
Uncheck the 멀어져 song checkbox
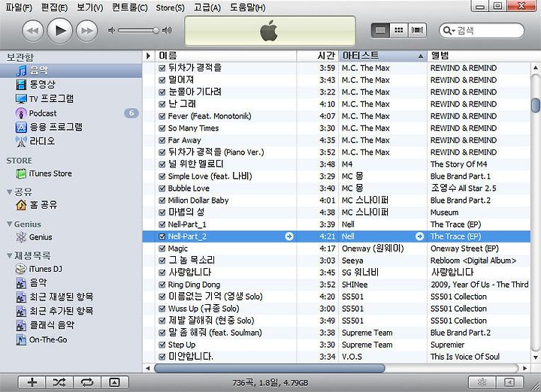[x=162, y=80]
